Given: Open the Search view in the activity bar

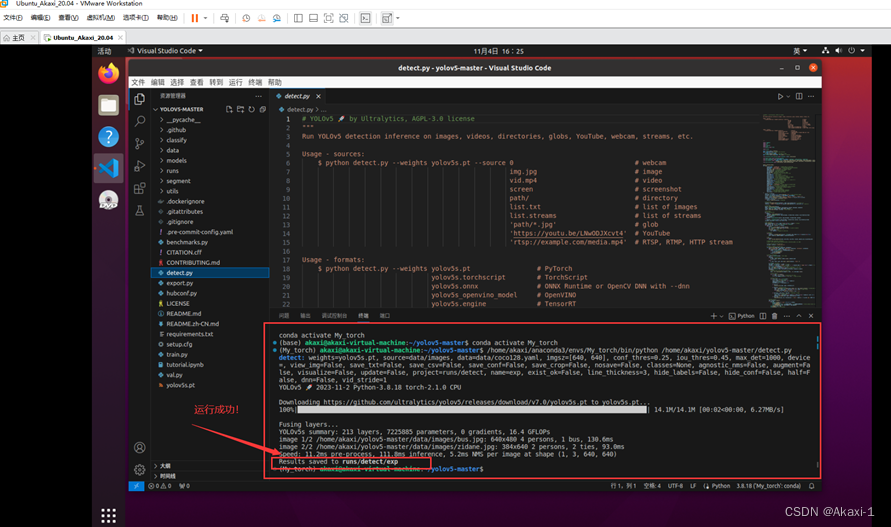Looking at the screenshot, I should pyautogui.click(x=139, y=121).
